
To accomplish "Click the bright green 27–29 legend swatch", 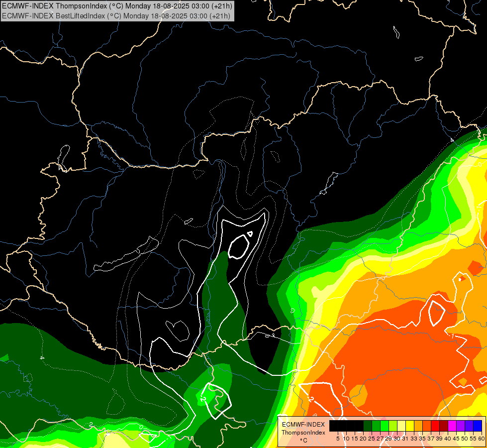I will [385, 426].
